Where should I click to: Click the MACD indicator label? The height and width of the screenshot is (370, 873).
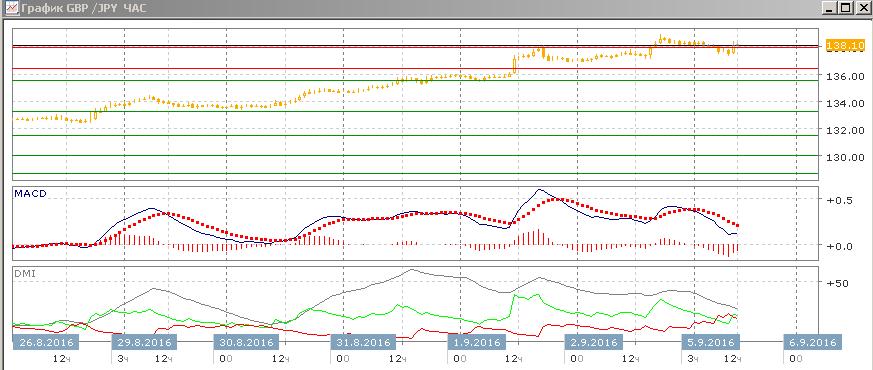tap(31, 194)
